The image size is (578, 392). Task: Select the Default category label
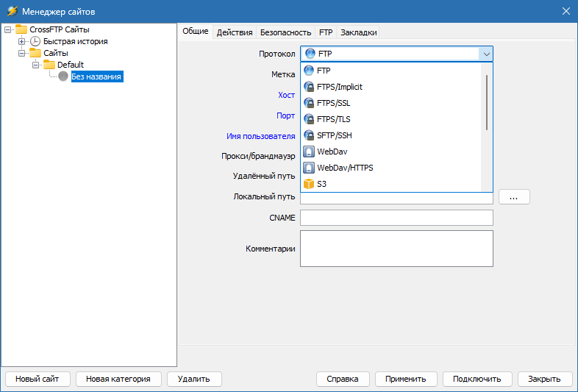coord(71,65)
